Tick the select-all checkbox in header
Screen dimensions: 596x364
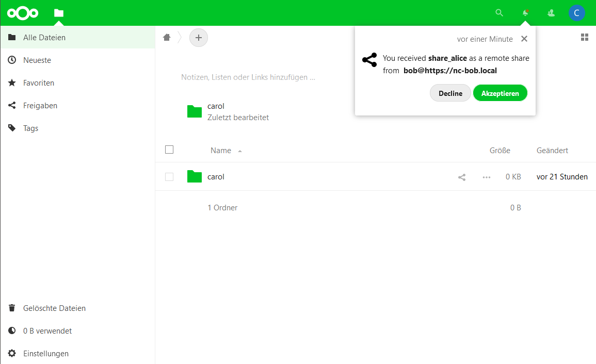point(169,150)
